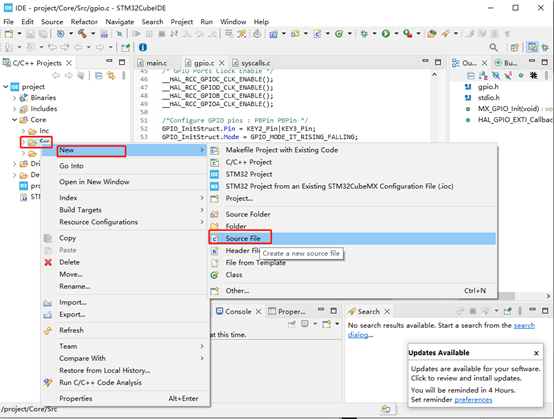The image size is (554, 419).
Task: Toggle Hide Static Members in Outline panel
Action: [508, 75]
